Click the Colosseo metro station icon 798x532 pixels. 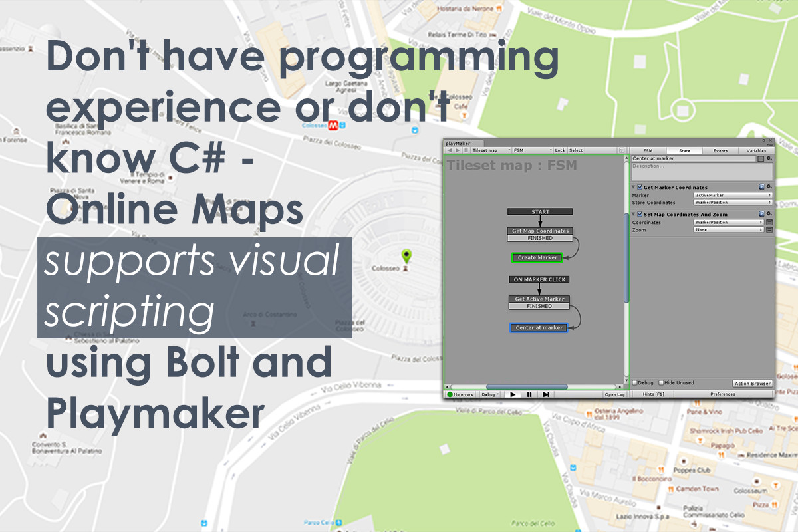pyautogui.click(x=333, y=124)
